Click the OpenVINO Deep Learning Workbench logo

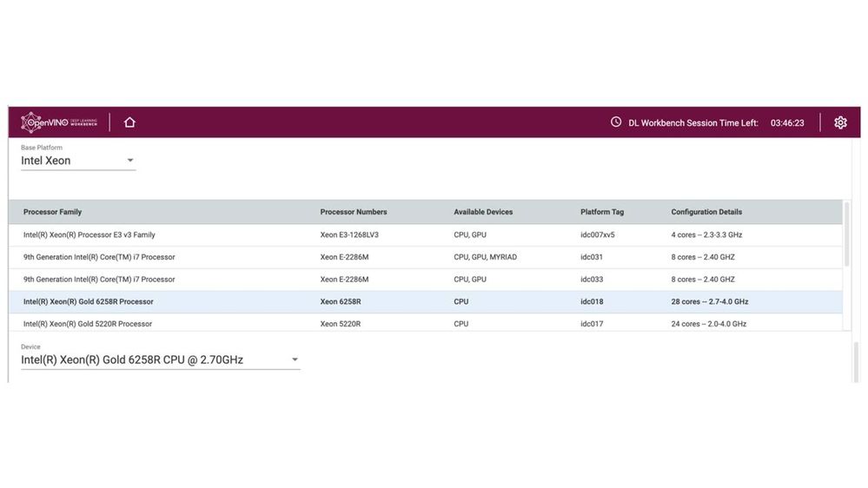coord(59,122)
